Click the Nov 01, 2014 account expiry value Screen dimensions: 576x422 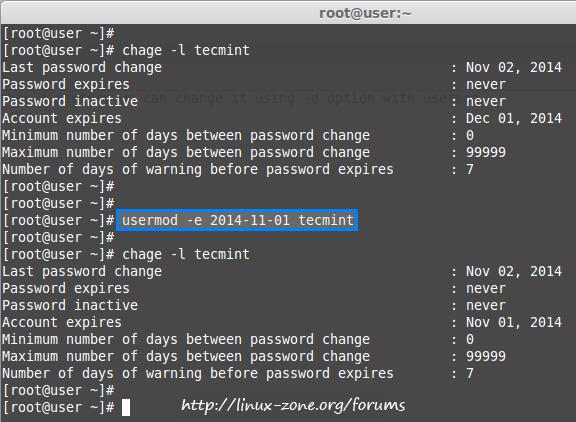coord(514,322)
